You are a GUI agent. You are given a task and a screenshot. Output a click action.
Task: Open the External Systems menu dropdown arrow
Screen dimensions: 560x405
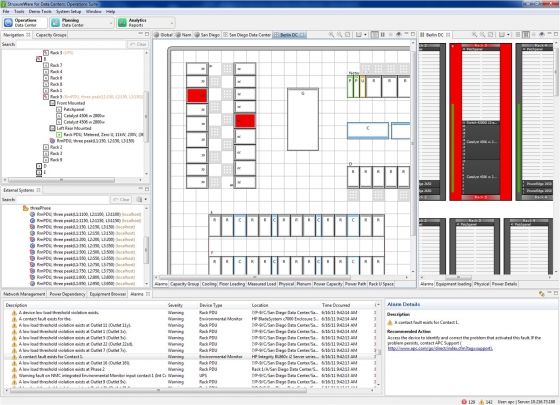pyautogui.click(x=146, y=199)
